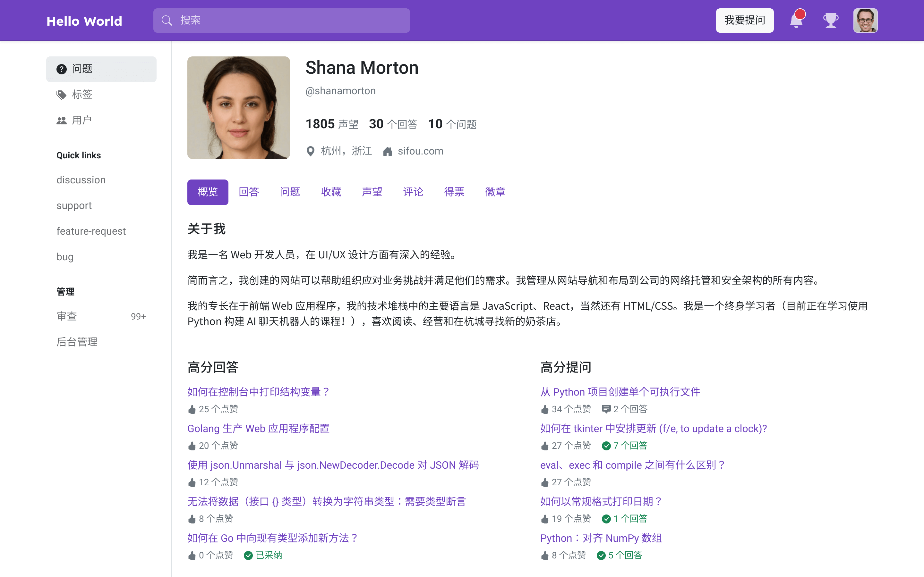The height and width of the screenshot is (577, 924).
Task: Open the 收藏 tab
Action: coord(331,192)
